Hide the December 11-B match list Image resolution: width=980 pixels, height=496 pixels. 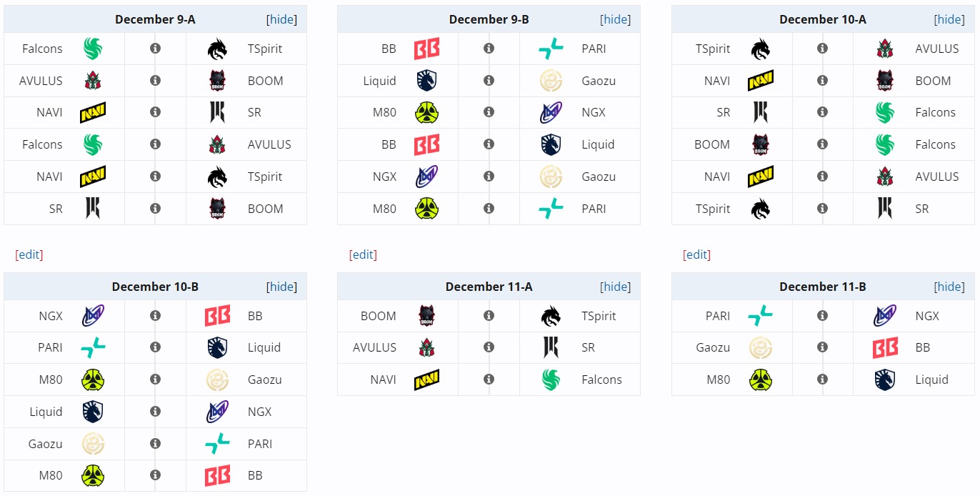(x=949, y=287)
